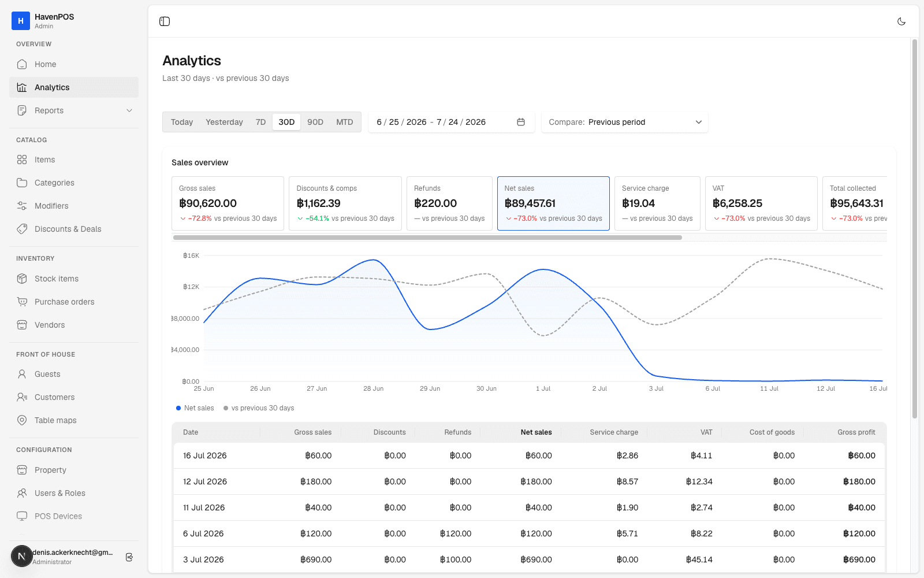Open Stock items in inventory
This screenshot has height=578, width=924.
click(x=74, y=279)
